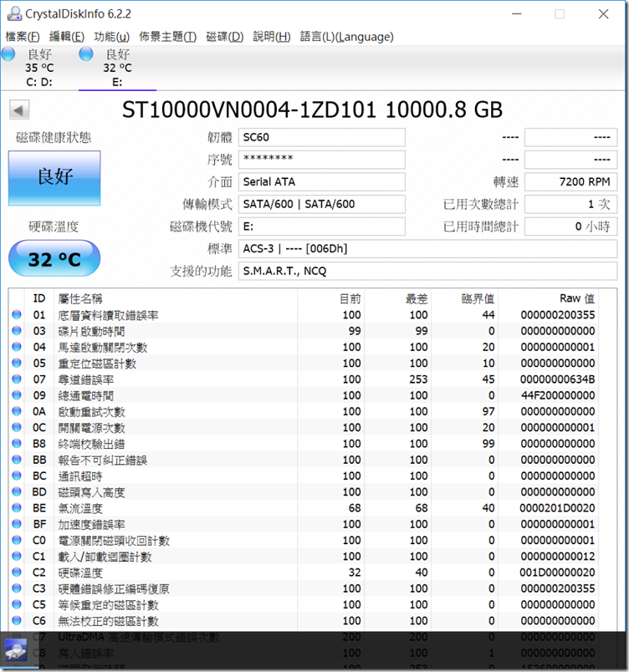This screenshot has height=672, width=629.
Task: Open the 說明(H) menu
Action: click(271, 37)
